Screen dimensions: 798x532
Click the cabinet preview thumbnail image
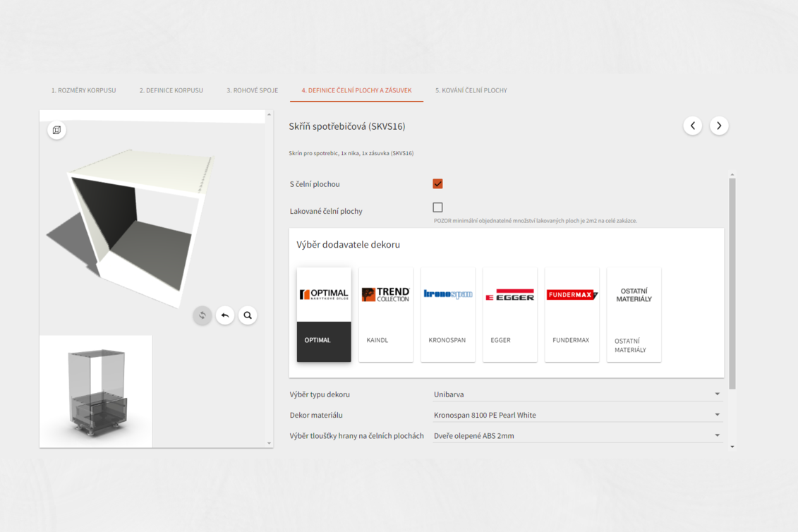(x=96, y=392)
